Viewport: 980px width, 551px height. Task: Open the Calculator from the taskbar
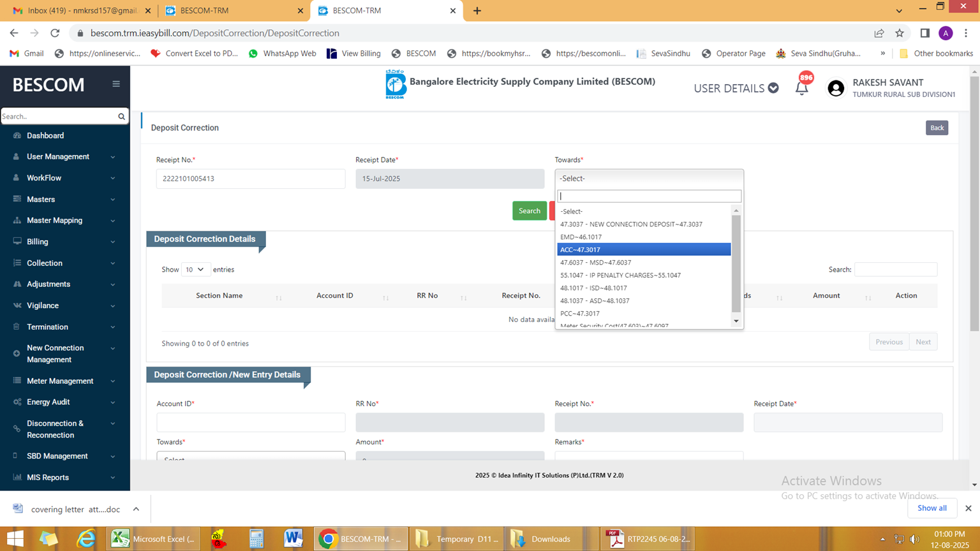tap(256, 539)
